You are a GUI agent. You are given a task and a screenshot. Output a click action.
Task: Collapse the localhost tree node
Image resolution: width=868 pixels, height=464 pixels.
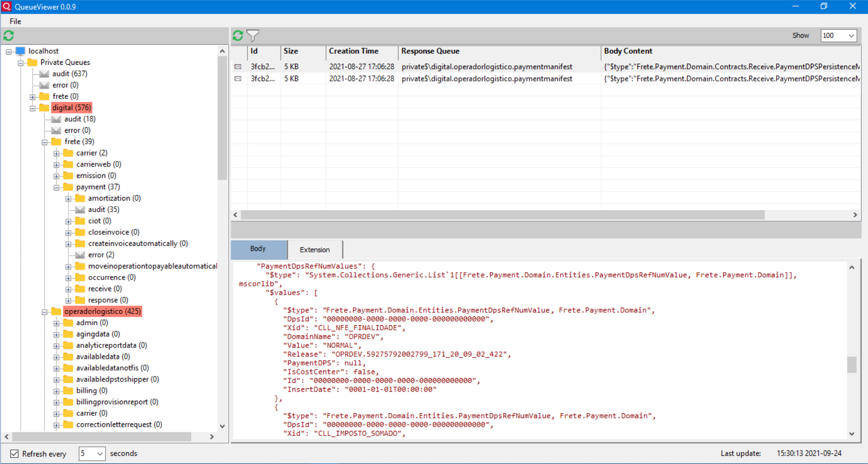[x=9, y=51]
